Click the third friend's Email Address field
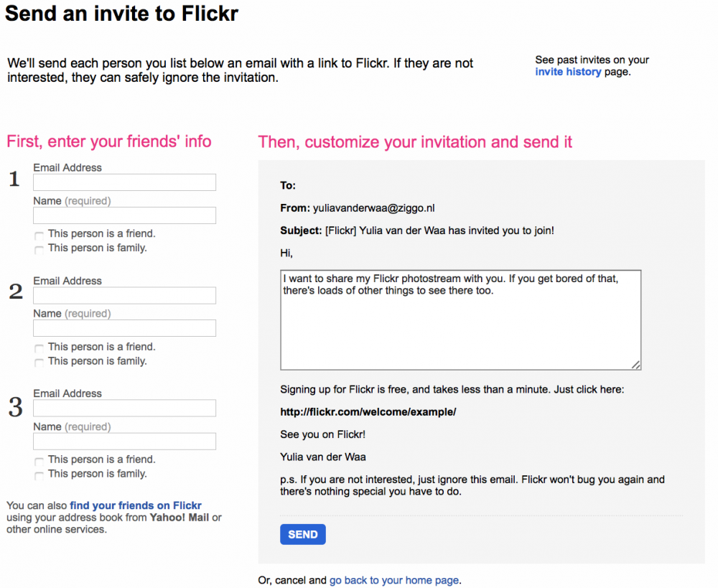Screen dimensions: 718x588 tap(124, 408)
